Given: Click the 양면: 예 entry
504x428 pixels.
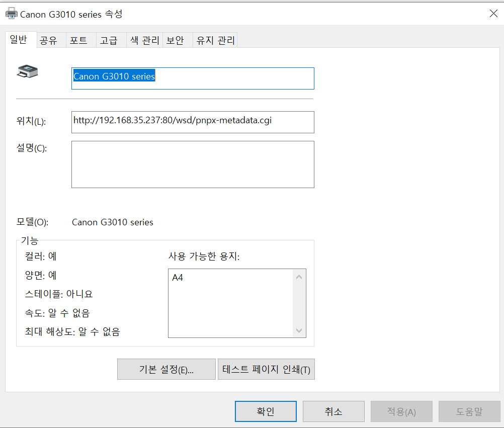Looking at the screenshot, I should coord(41,276).
